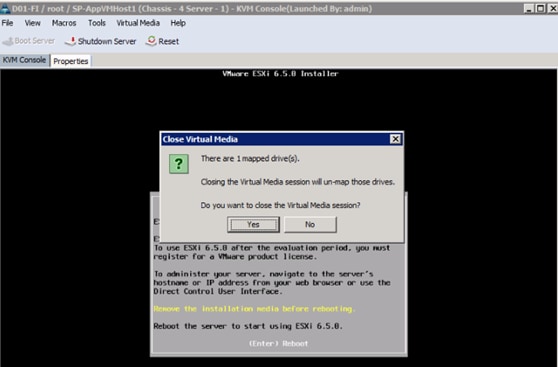Click 'There are 1 mapped drive(s).' text
Screen dimensions: 558x367
pos(250,159)
